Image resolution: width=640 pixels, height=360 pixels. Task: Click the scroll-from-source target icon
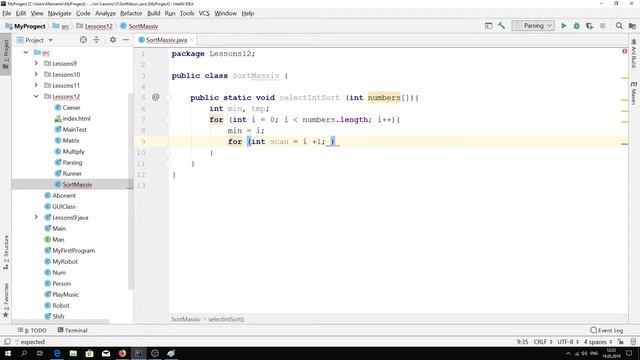click(83, 40)
